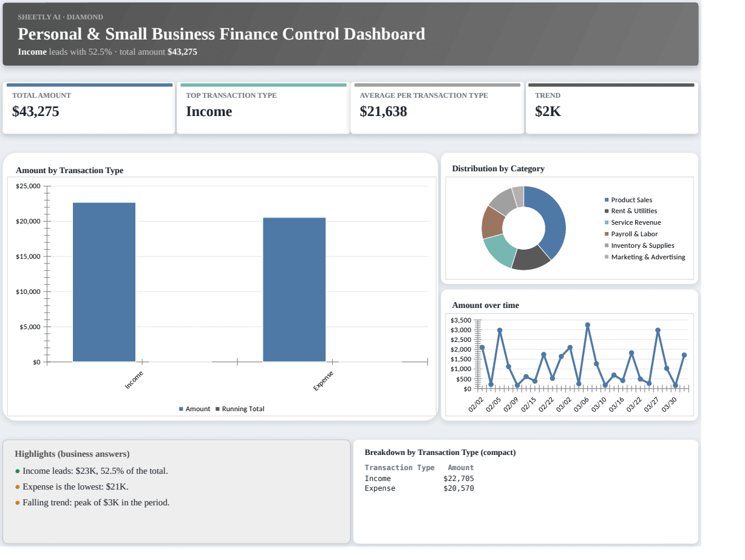Click 'Expense is the lowest: $21K' line

(72, 487)
